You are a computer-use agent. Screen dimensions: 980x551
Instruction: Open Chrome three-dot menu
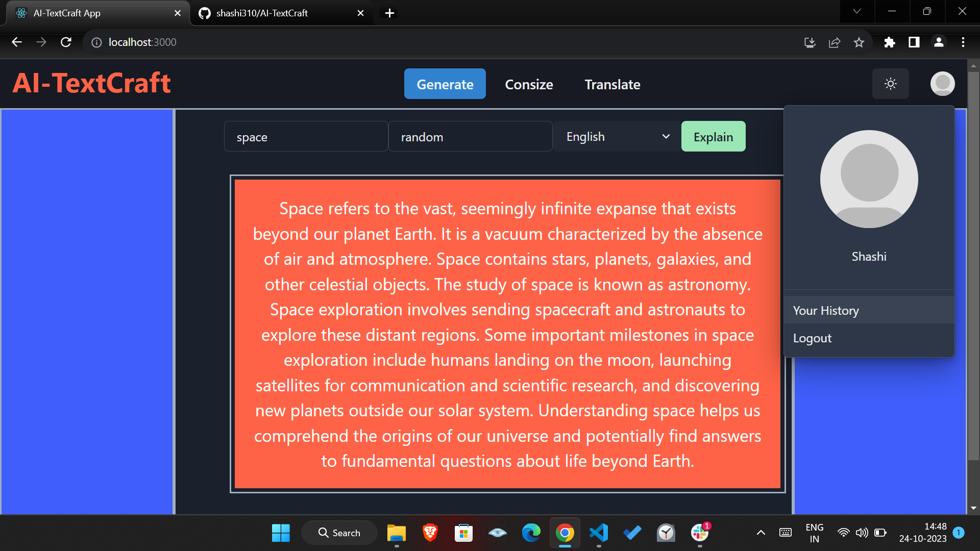tap(963, 42)
